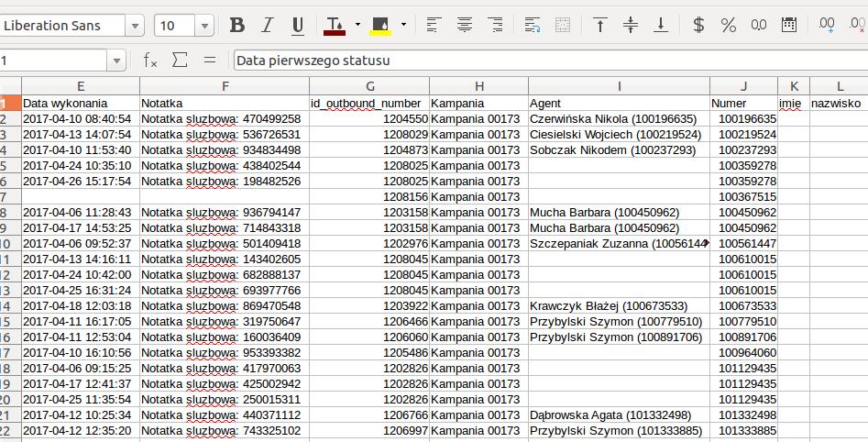Select cell 'Przybylski Szymon (100891706)'
Screen dimensions: 868x442
(x=620, y=337)
